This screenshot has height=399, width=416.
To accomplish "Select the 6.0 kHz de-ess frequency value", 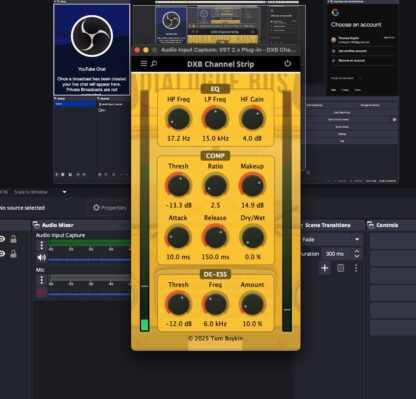I will [x=215, y=324].
